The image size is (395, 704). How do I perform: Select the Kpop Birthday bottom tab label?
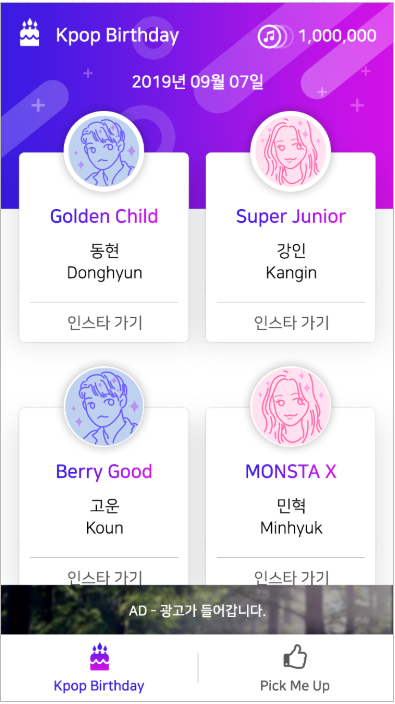[x=99, y=686]
